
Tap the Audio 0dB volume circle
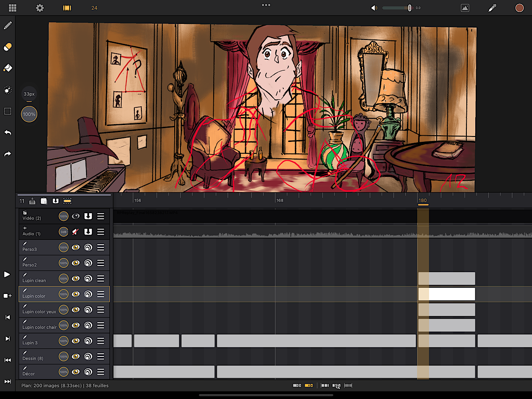coord(64,231)
